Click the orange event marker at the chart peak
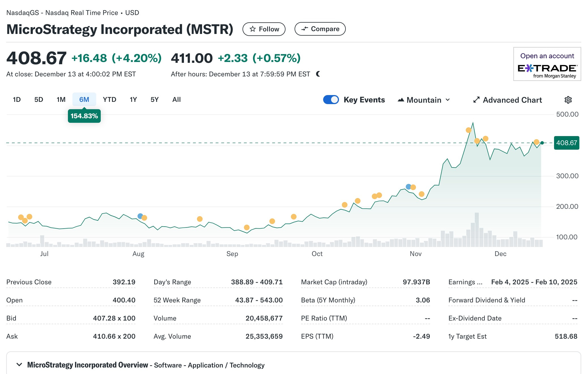 point(469,130)
